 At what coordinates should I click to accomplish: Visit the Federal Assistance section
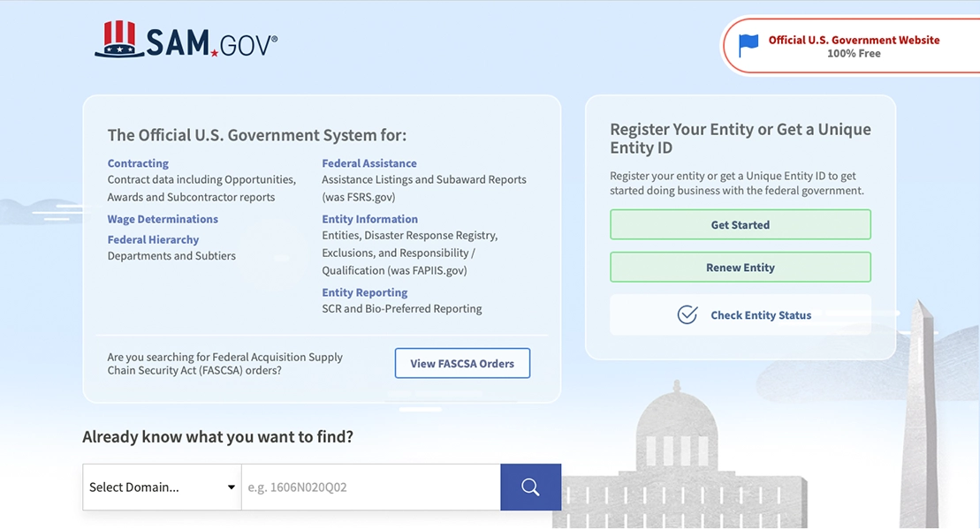(369, 163)
